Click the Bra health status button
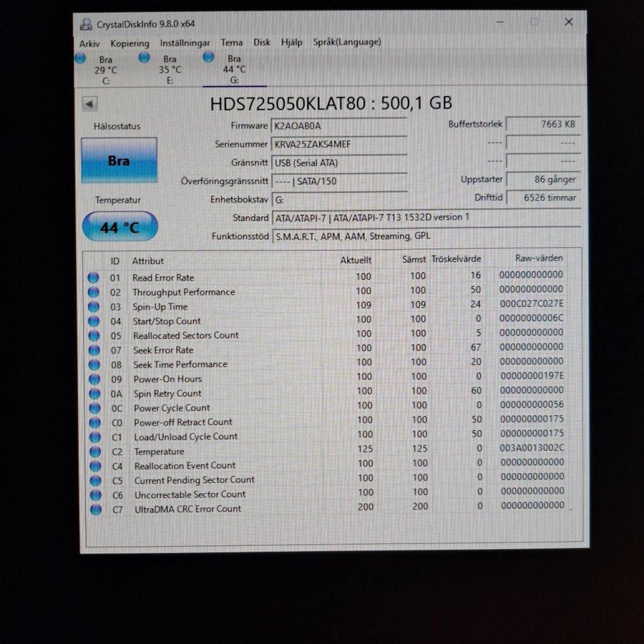The image size is (644, 644). pos(119,161)
